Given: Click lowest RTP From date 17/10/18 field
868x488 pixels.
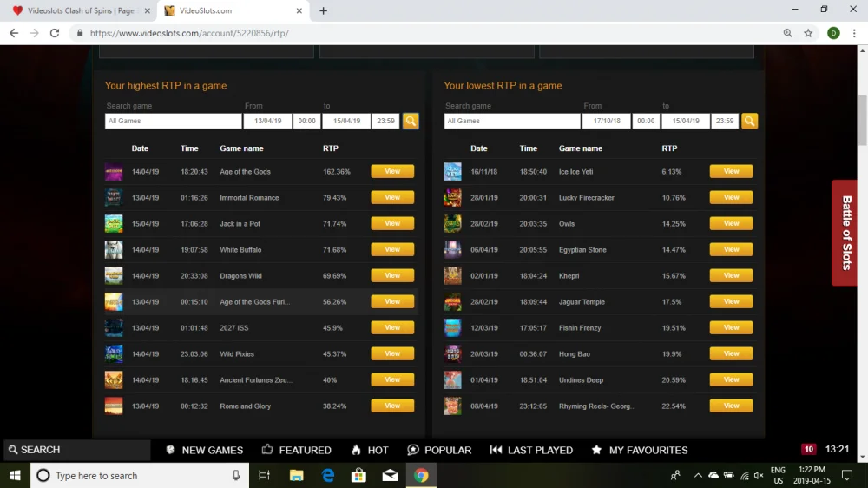Looking at the screenshot, I should (606, 121).
